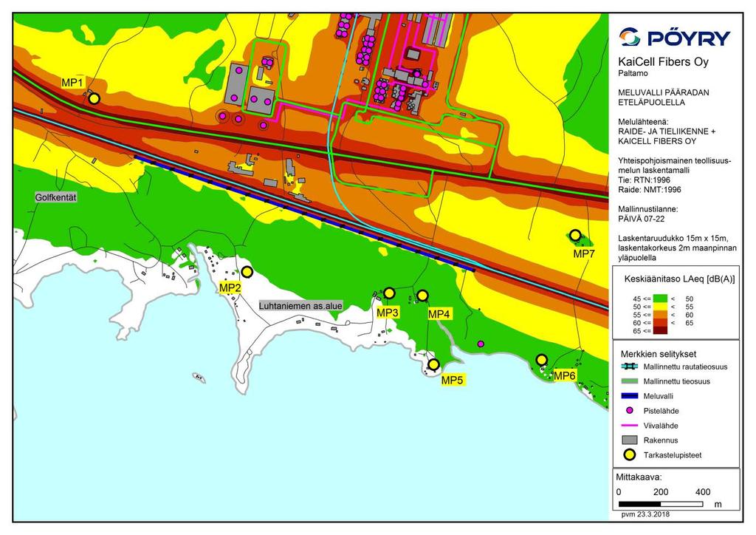Image resolution: width=756 pixels, height=535 pixels.
Task: Click the MP7 label
Action: (x=584, y=253)
